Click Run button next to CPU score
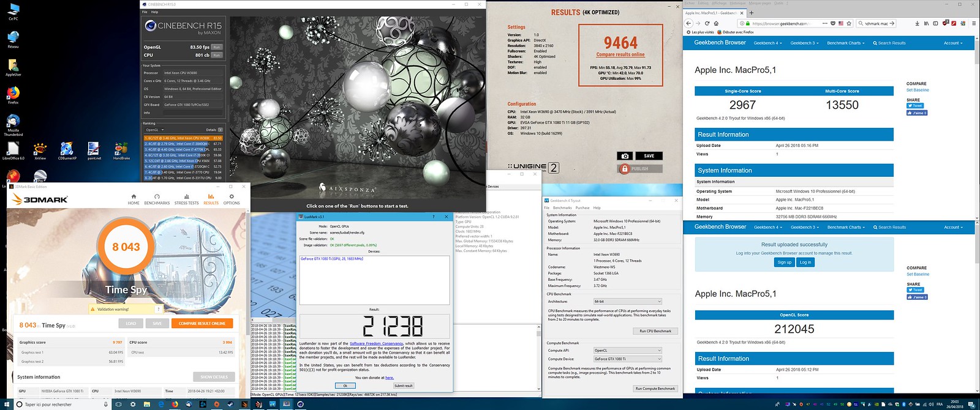Viewport: 980px width, 410px height. pyautogui.click(x=217, y=55)
